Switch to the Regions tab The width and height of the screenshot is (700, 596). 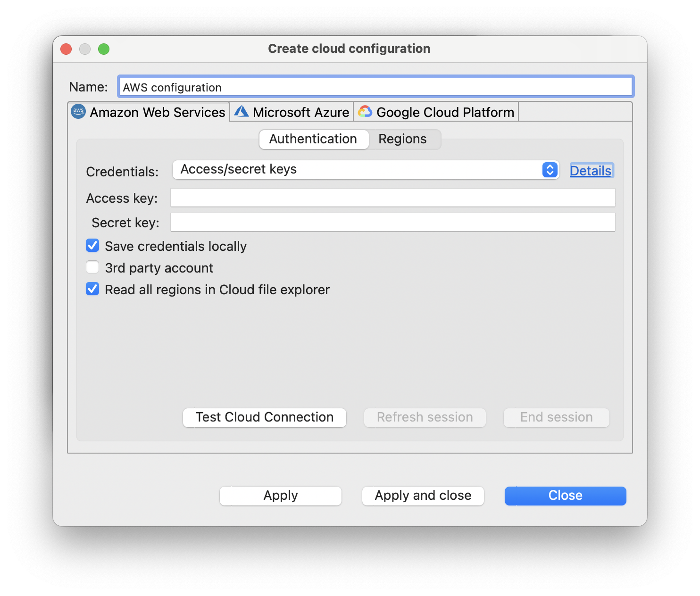coord(402,139)
